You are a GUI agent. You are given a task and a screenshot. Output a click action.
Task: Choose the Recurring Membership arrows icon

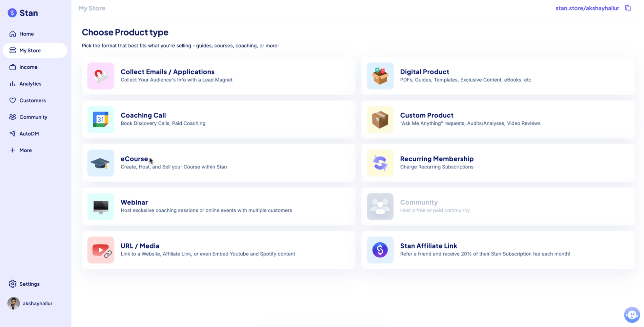380,163
